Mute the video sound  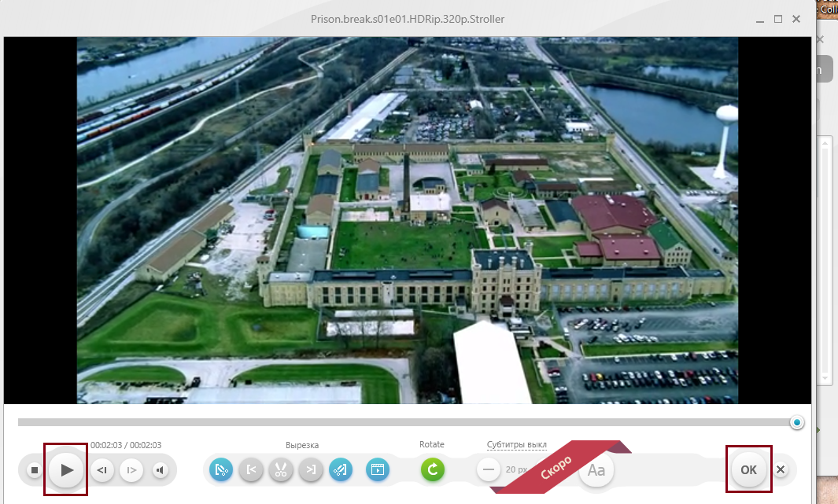(161, 470)
